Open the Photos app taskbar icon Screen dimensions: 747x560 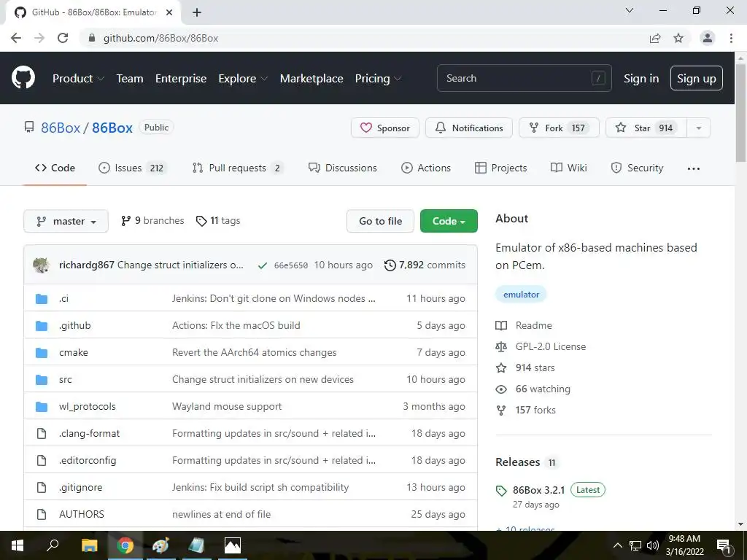(233, 545)
